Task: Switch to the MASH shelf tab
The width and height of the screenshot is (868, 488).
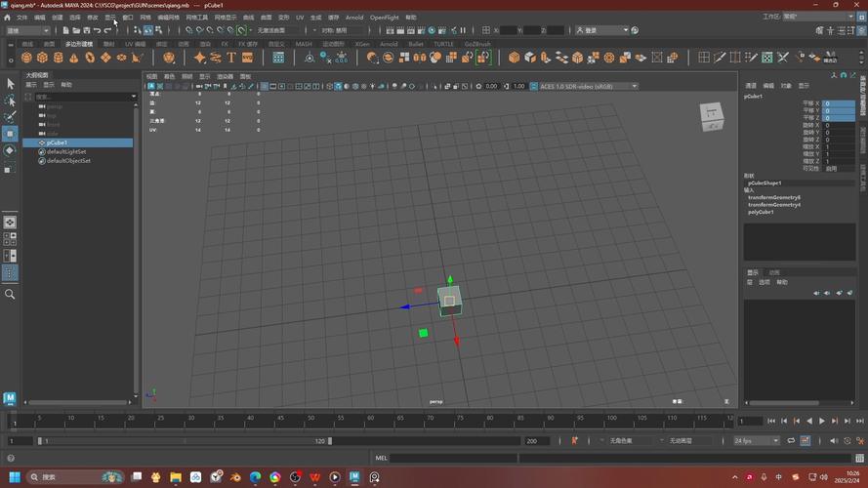Action: coord(304,44)
